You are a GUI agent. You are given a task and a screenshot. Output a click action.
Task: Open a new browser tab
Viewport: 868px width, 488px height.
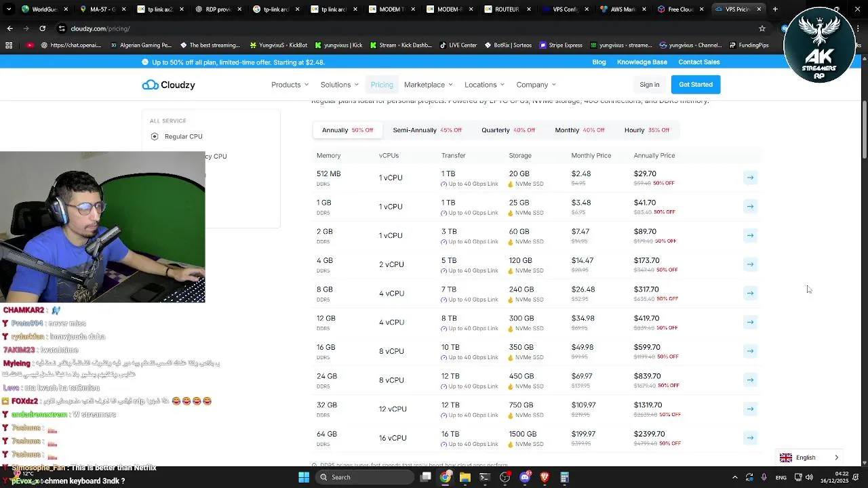775,9
